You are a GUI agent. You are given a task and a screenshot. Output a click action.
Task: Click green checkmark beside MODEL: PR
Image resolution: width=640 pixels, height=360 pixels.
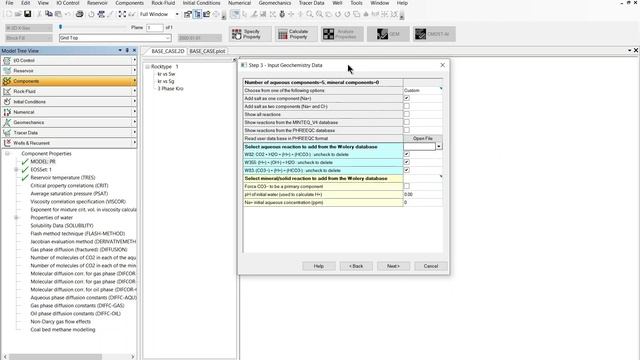(25, 162)
